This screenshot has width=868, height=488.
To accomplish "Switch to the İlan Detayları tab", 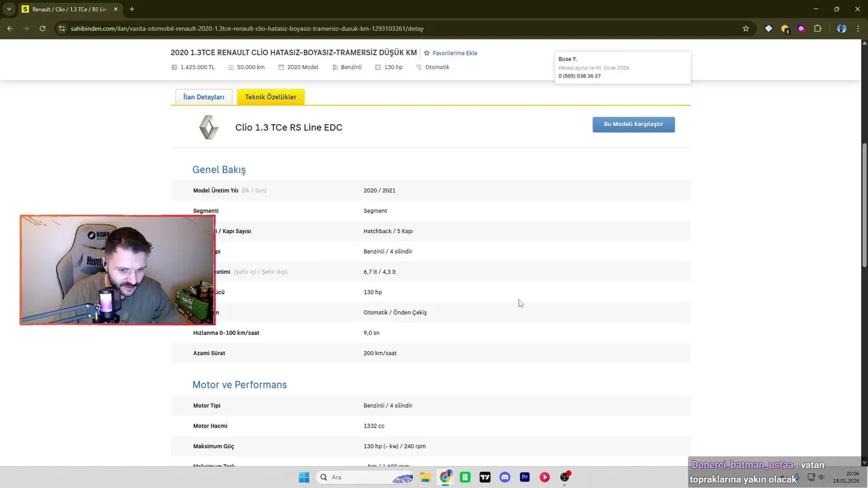I will coord(203,97).
